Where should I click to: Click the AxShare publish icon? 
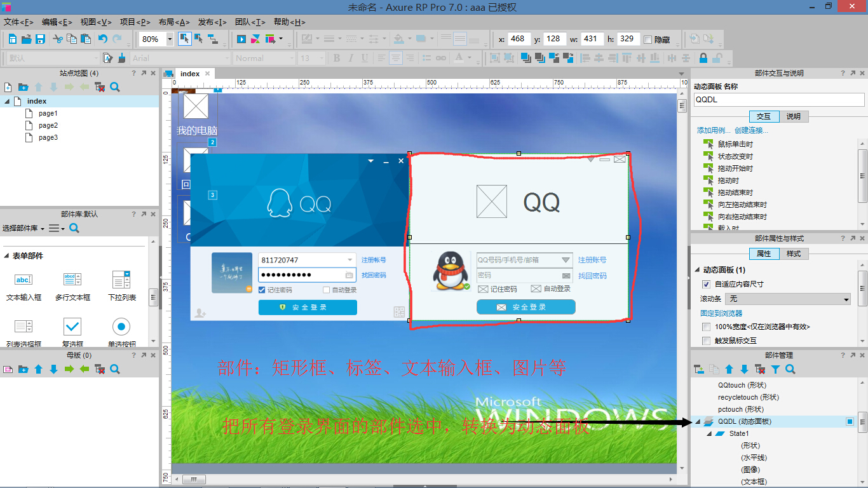coord(255,39)
